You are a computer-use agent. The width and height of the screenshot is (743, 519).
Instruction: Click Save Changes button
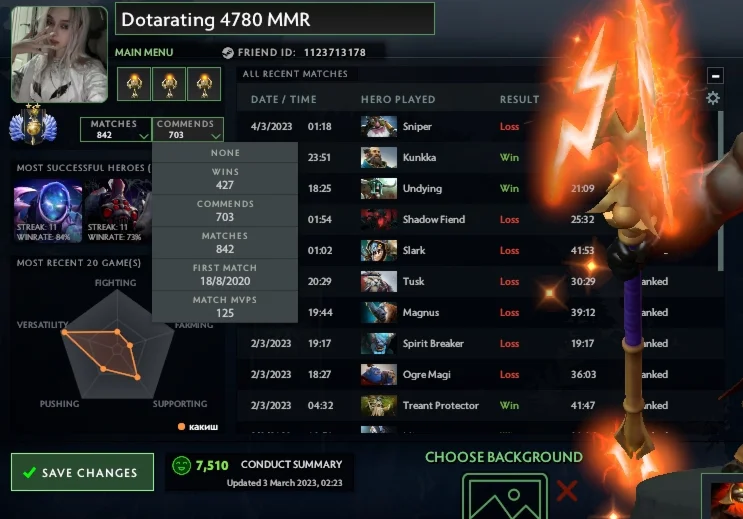coord(82,472)
